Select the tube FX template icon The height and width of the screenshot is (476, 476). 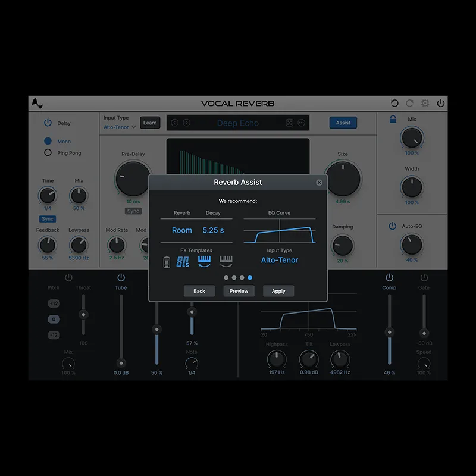(167, 262)
